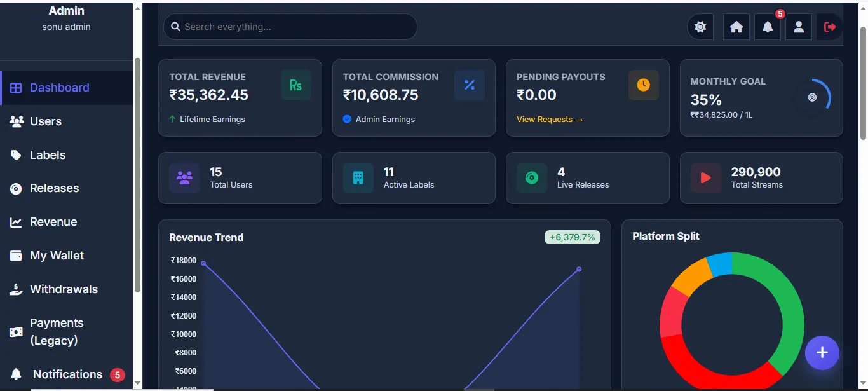Image resolution: width=868 pixels, height=391 pixels.
Task: Click the percent icon on Total Commission
Action: (470, 85)
